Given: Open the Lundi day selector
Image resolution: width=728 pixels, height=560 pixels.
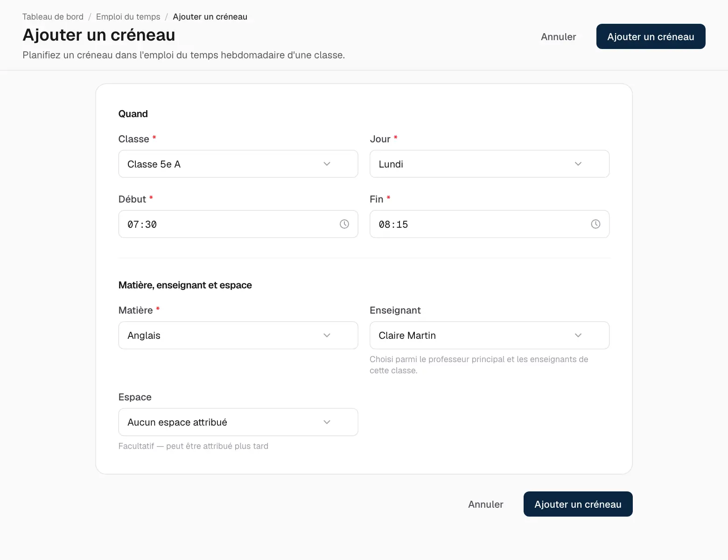Looking at the screenshot, I should point(490,164).
